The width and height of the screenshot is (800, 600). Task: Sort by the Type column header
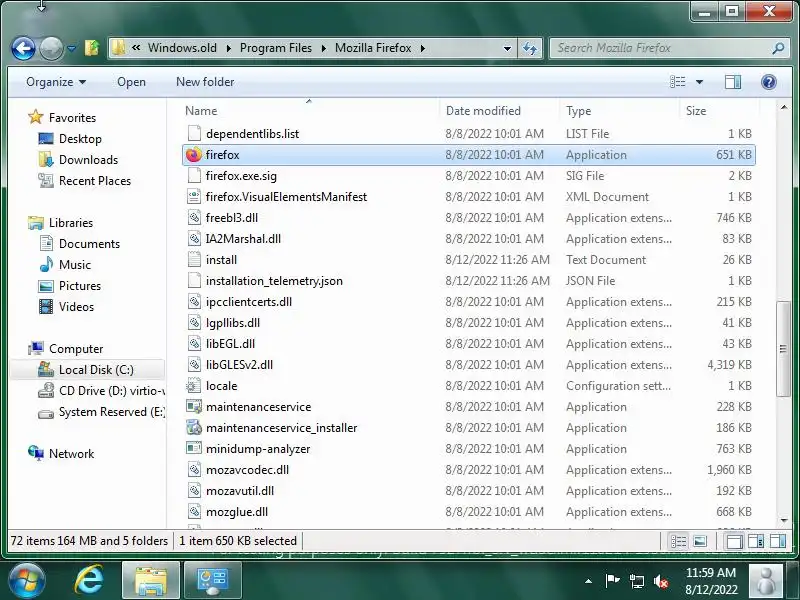pos(579,111)
